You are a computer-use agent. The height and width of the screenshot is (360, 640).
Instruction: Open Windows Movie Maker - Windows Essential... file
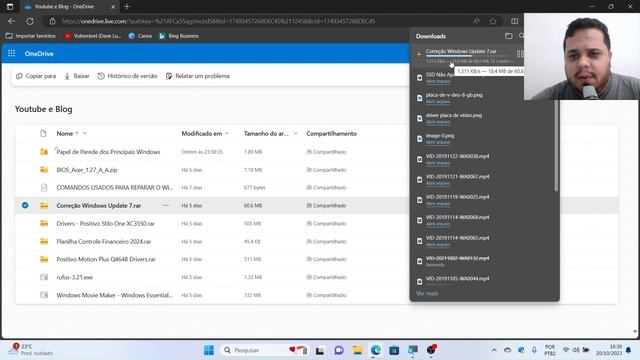click(x=115, y=295)
